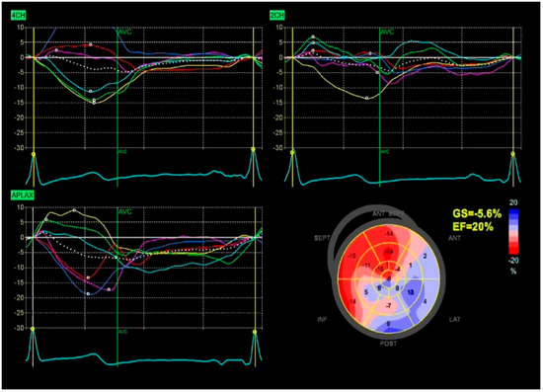Click the AVC marker in APLAX graph
Viewport: 543px width, 392px height.
(x=125, y=211)
